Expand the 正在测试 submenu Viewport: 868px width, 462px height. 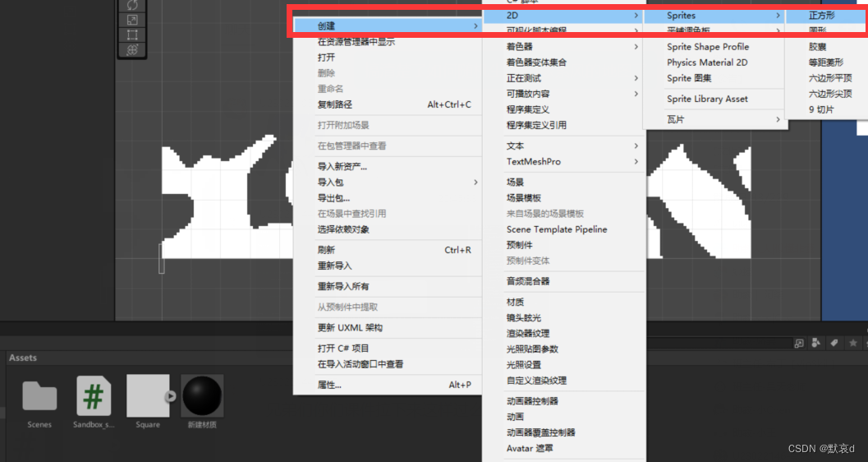click(x=563, y=78)
